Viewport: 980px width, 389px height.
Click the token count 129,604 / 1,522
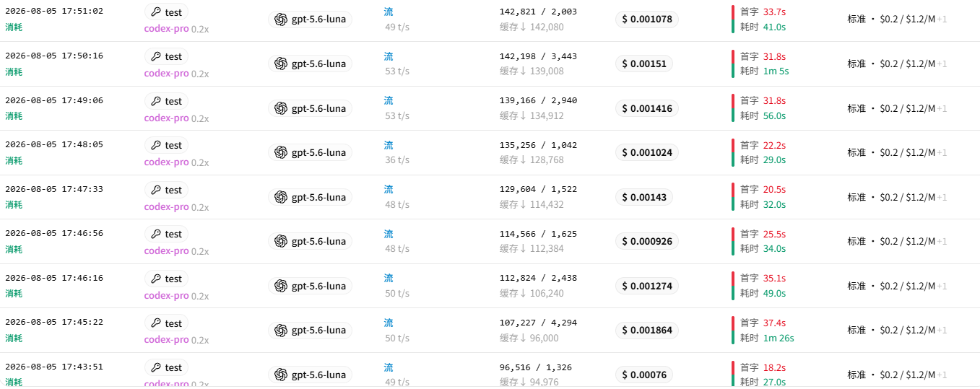pos(538,189)
